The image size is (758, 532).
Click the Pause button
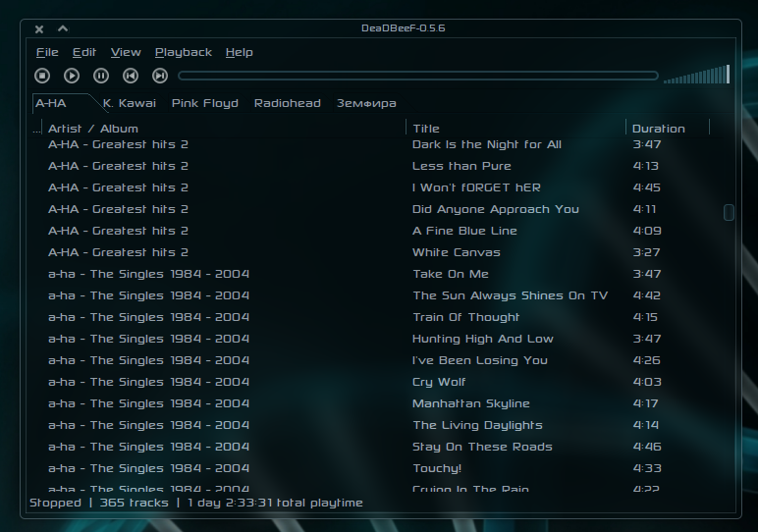[x=101, y=76]
